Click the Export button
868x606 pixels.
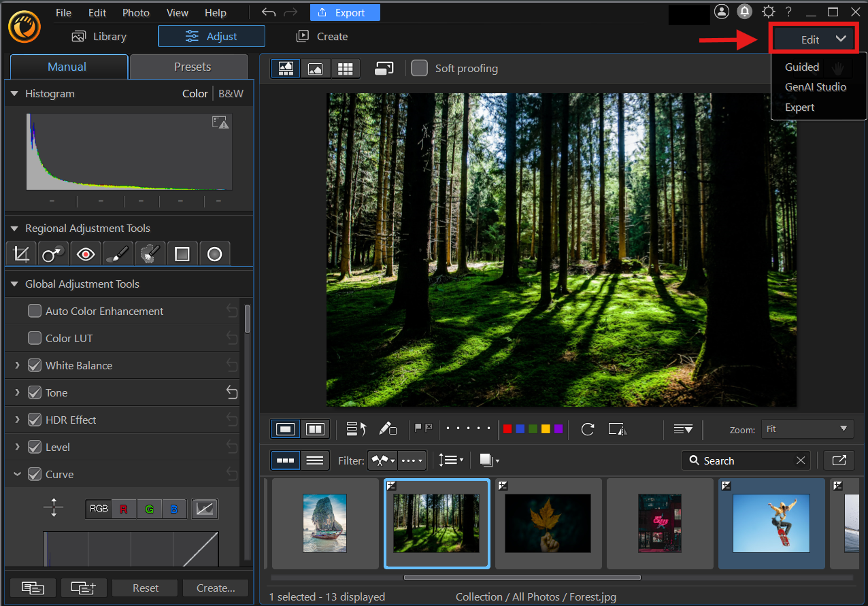pyautogui.click(x=345, y=12)
